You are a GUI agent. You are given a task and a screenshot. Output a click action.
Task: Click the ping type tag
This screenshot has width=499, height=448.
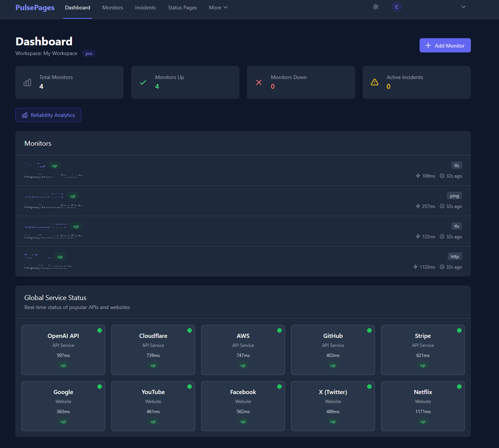pos(454,196)
